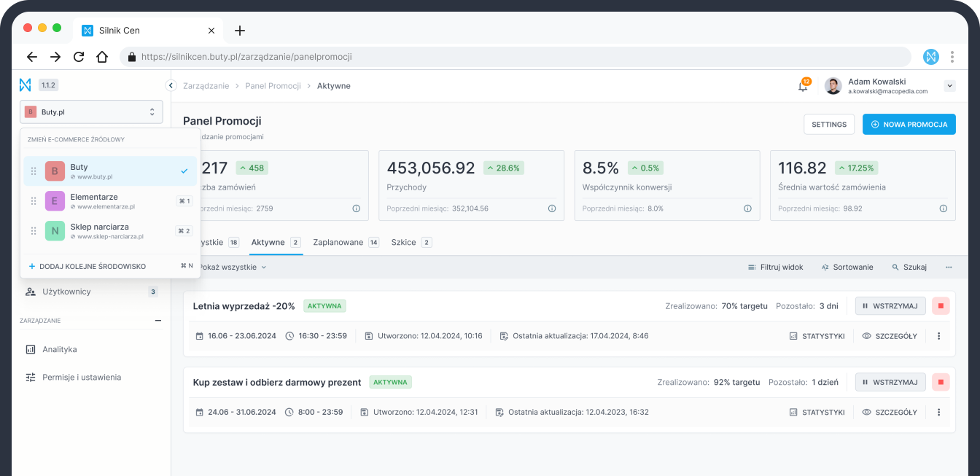Open the Buty.pl environment selector dropdown
The height and width of the screenshot is (476, 980).
(x=91, y=112)
